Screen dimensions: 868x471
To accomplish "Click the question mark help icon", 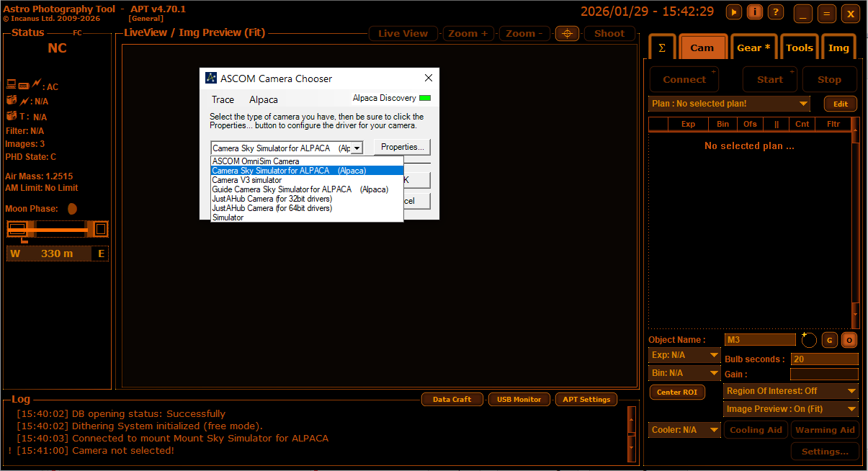I will (776, 12).
